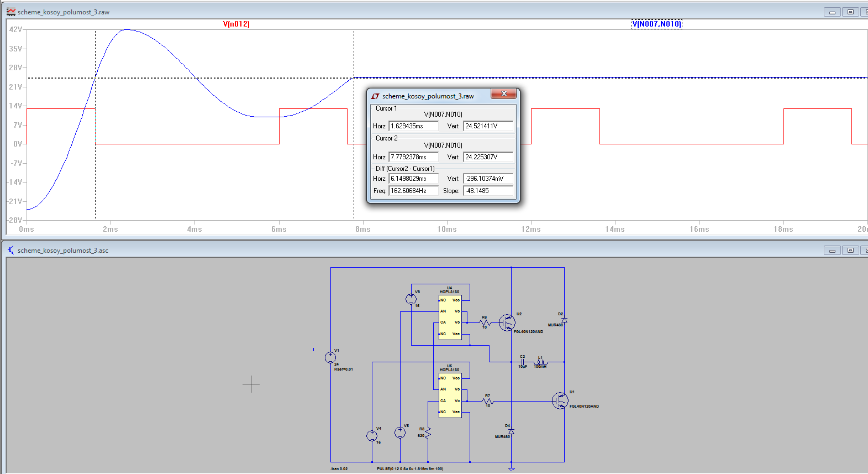868x474 pixels.
Task: Click the U4 HCPL3180 driver block
Action: tap(450, 317)
